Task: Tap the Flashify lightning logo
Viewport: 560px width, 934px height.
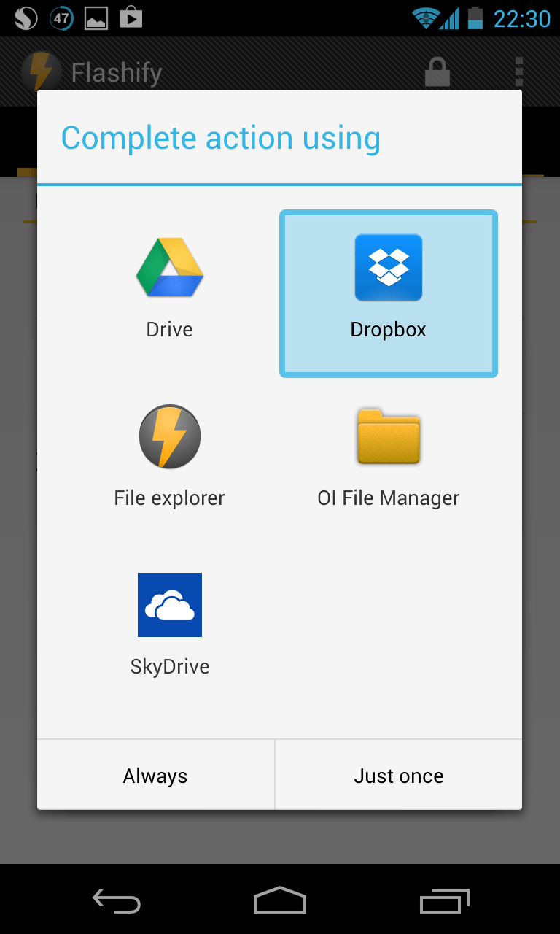Action: (42, 72)
